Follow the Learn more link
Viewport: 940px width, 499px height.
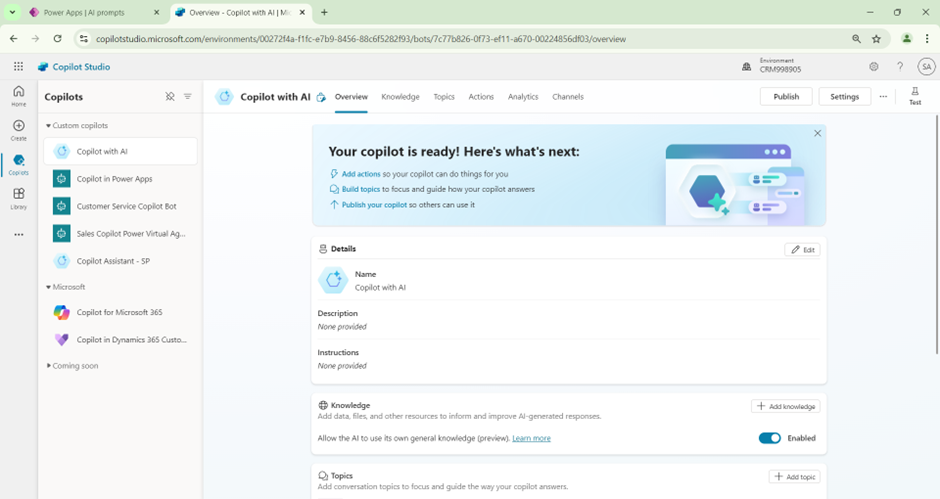coord(531,438)
